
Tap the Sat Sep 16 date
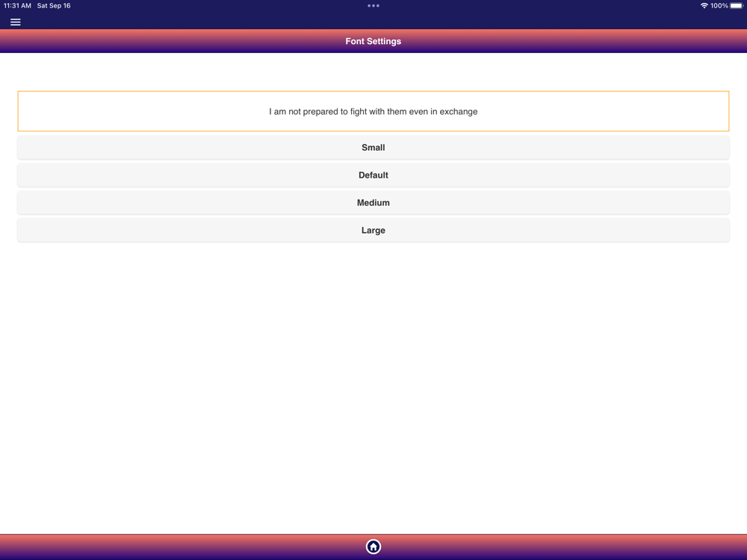tap(54, 6)
